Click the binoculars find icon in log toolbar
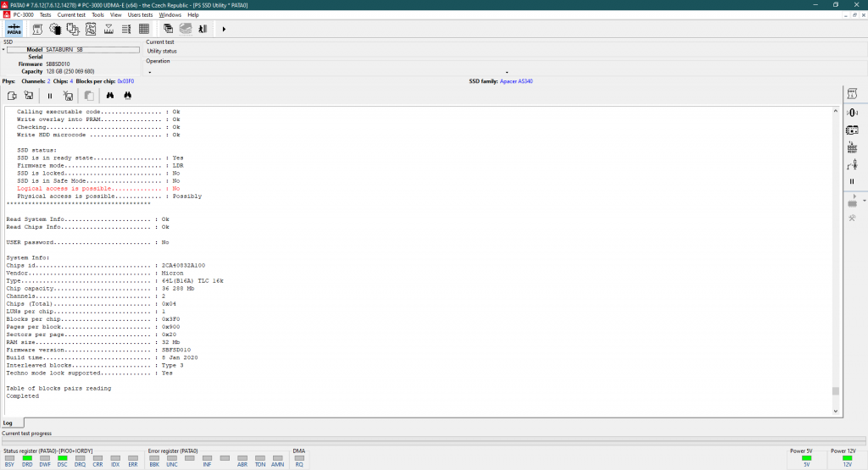Image resolution: width=868 pixels, height=470 pixels. pyautogui.click(x=110, y=96)
